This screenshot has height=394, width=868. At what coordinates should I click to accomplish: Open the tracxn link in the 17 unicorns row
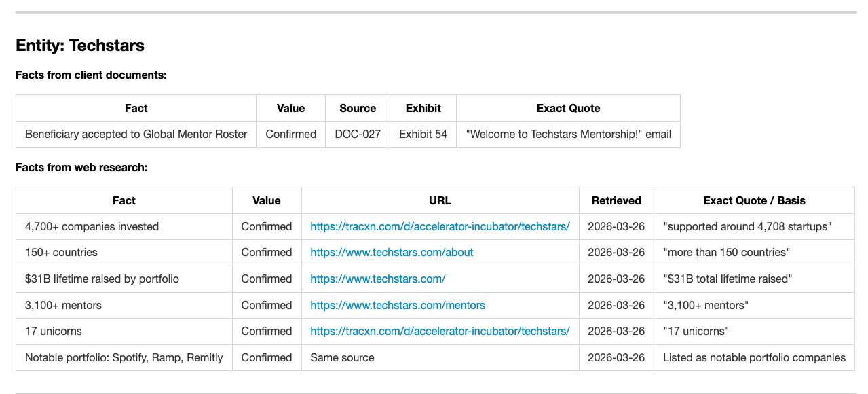(440, 331)
